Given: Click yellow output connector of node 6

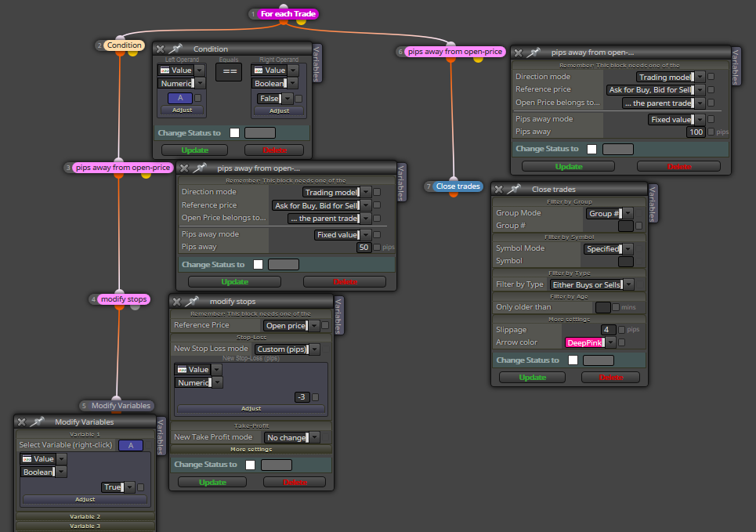Looking at the screenshot, I should [x=479, y=58].
